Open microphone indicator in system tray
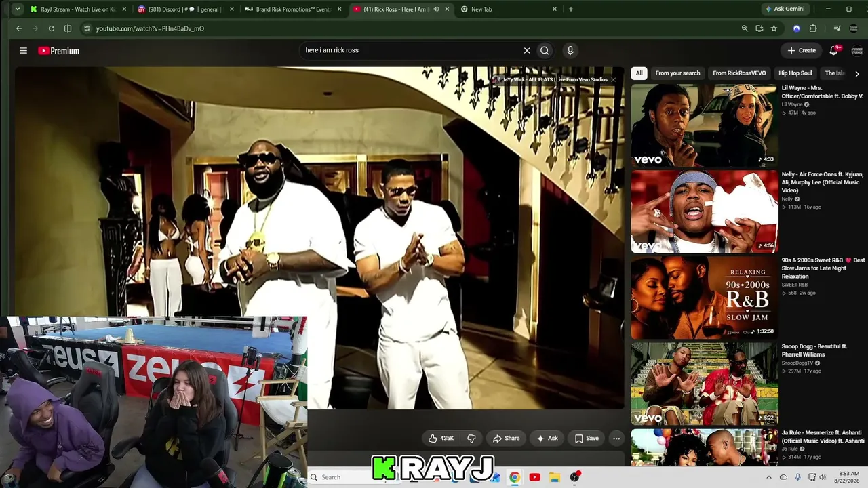 point(797,477)
